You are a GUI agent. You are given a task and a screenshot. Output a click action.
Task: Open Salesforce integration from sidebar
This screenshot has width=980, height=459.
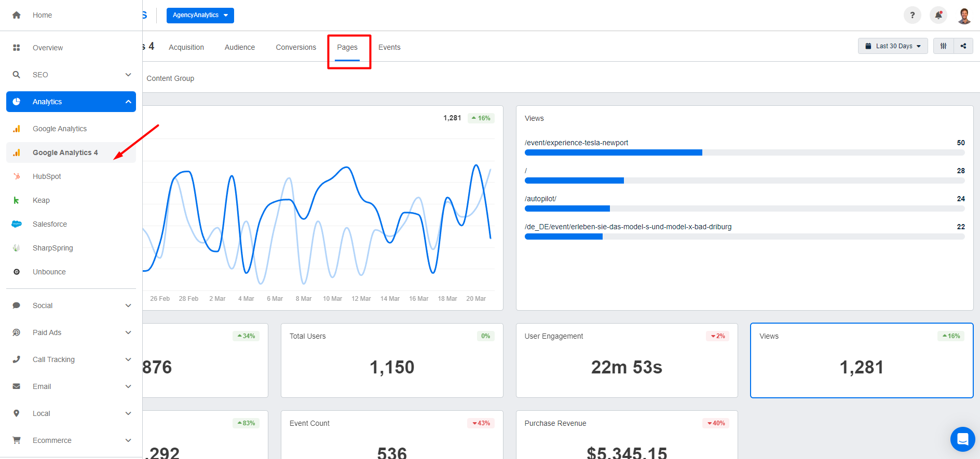pyautogui.click(x=50, y=224)
